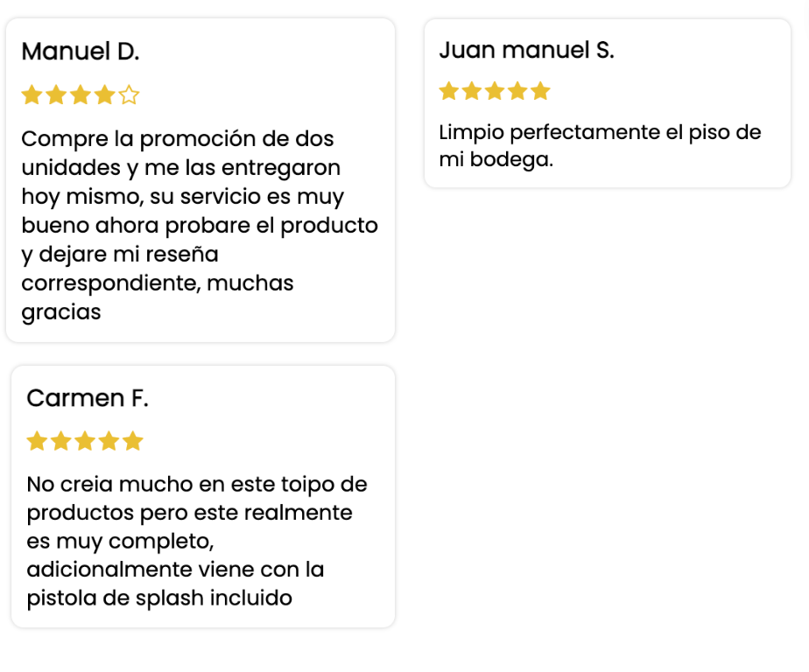Click the first star in Juan manuel S.'s rating

pyautogui.click(x=449, y=91)
